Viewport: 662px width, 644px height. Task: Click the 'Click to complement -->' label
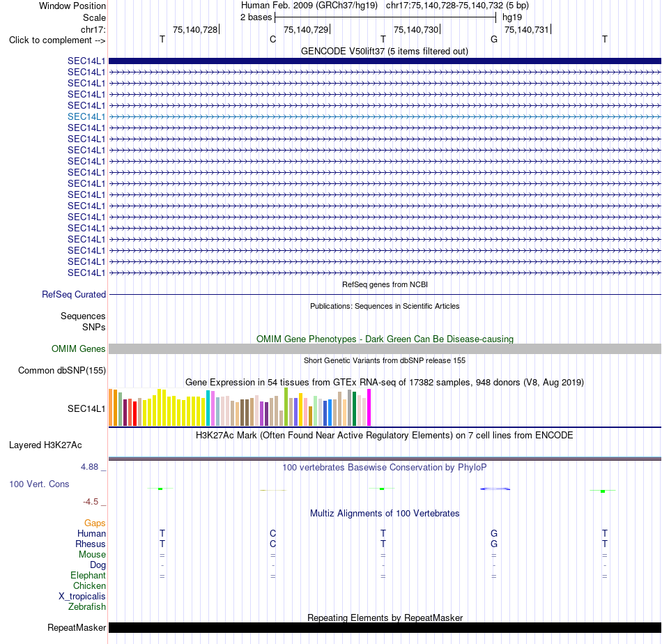click(x=57, y=40)
